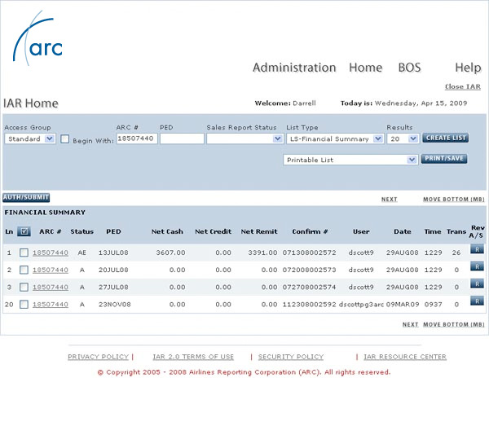The width and height of the screenshot is (489, 448).
Task: Open ARC # 18507440 link in line 2
Action: coord(51,270)
